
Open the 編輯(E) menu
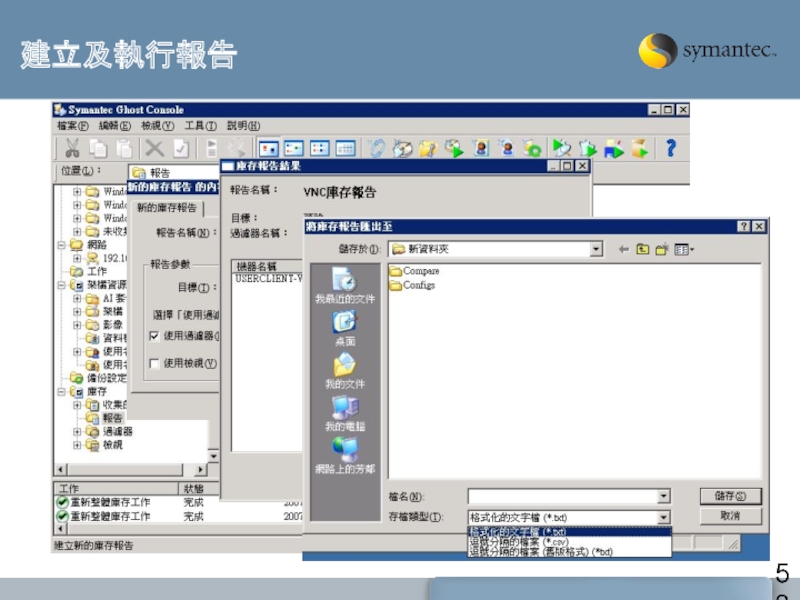tap(114, 126)
